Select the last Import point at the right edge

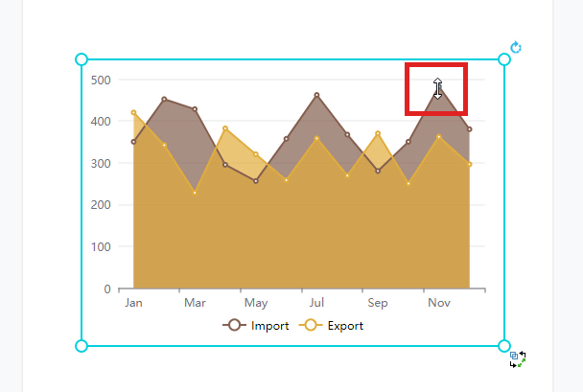(x=470, y=129)
